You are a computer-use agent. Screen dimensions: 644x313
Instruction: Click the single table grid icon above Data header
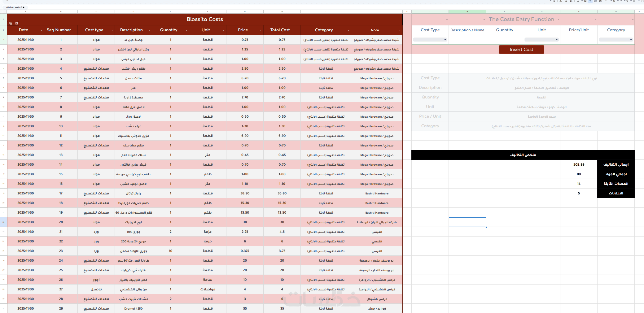point(17,23)
